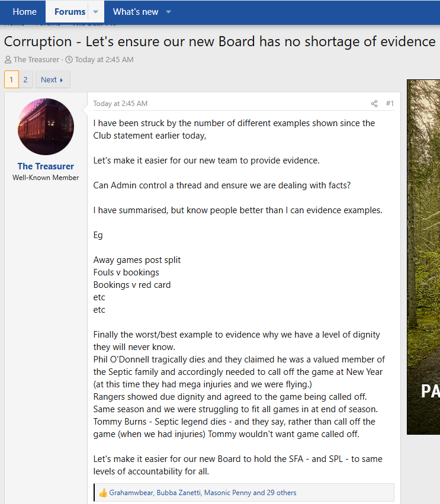Open the Forums tab

coord(70,12)
